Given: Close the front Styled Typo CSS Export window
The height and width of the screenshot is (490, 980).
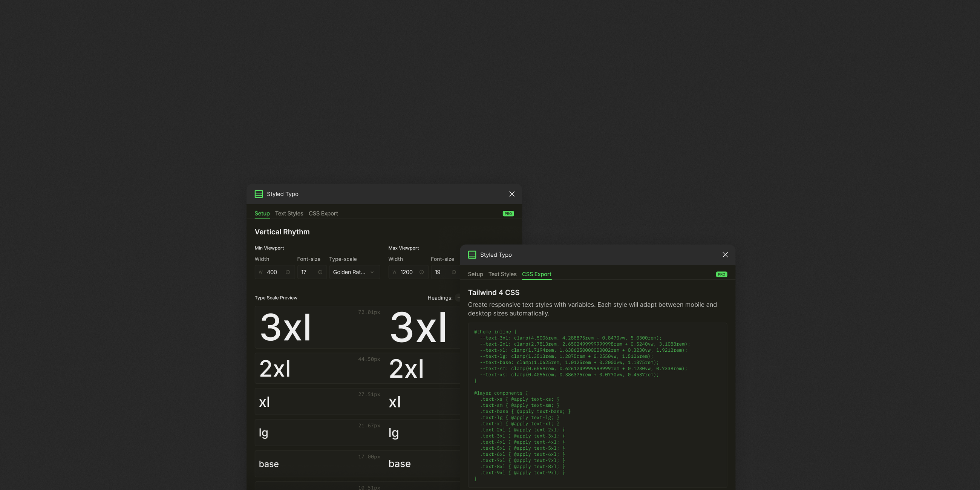Looking at the screenshot, I should pyautogui.click(x=725, y=255).
